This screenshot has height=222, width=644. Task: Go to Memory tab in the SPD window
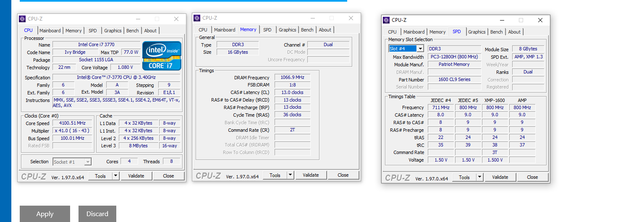pyautogui.click(x=437, y=32)
